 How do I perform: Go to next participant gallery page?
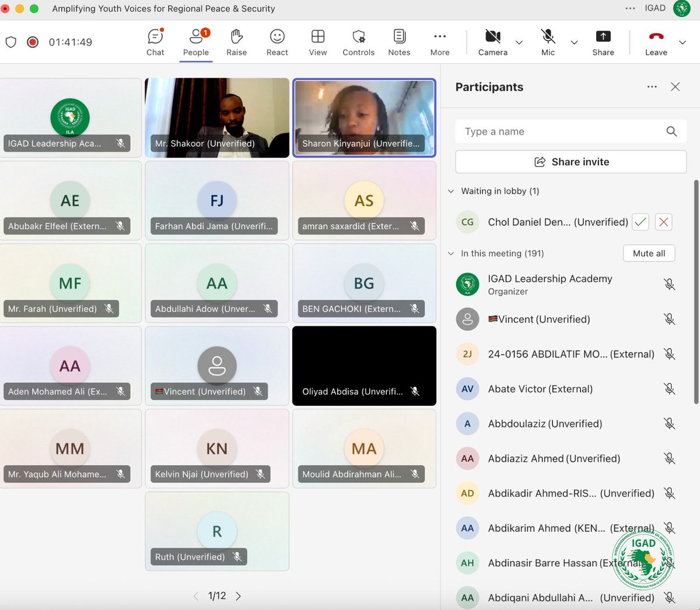click(238, 596)
